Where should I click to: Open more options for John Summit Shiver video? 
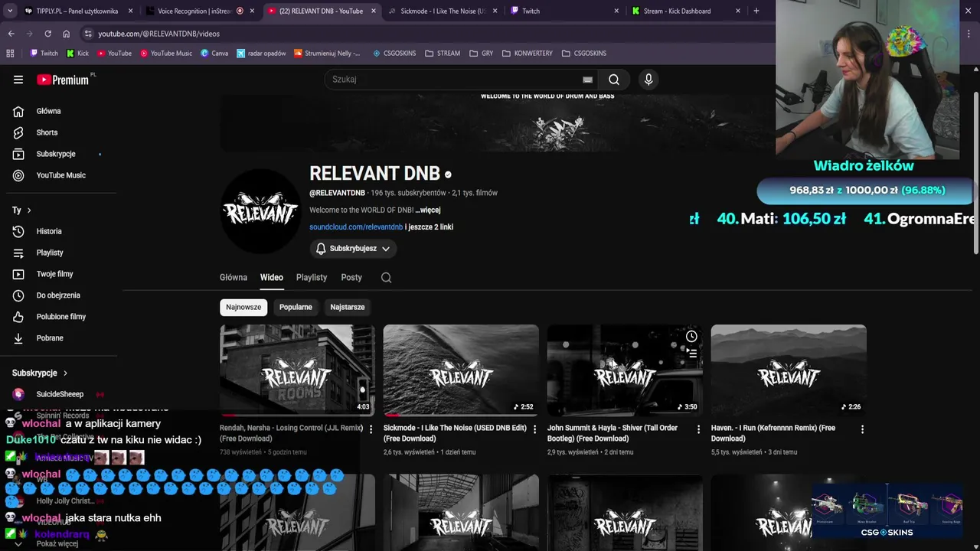tap(698, 429)
